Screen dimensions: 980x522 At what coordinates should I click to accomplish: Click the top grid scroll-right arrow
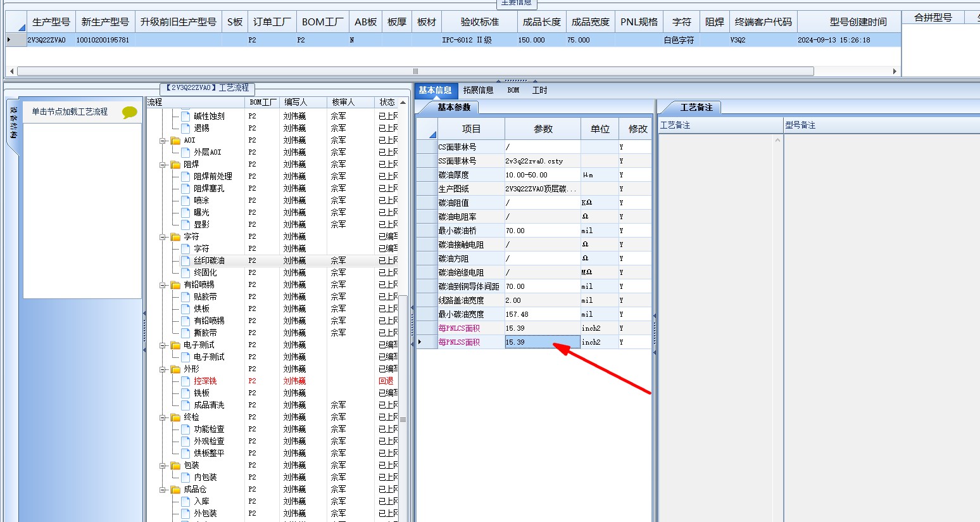point(895,72)
